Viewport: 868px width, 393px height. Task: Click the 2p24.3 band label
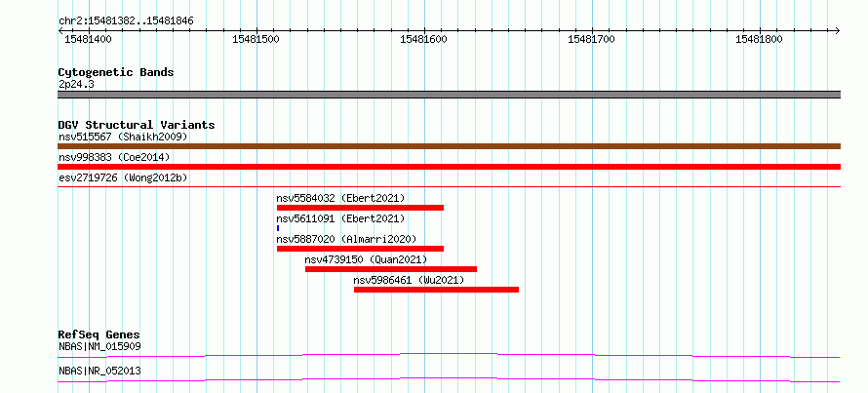tap(76, 84)
